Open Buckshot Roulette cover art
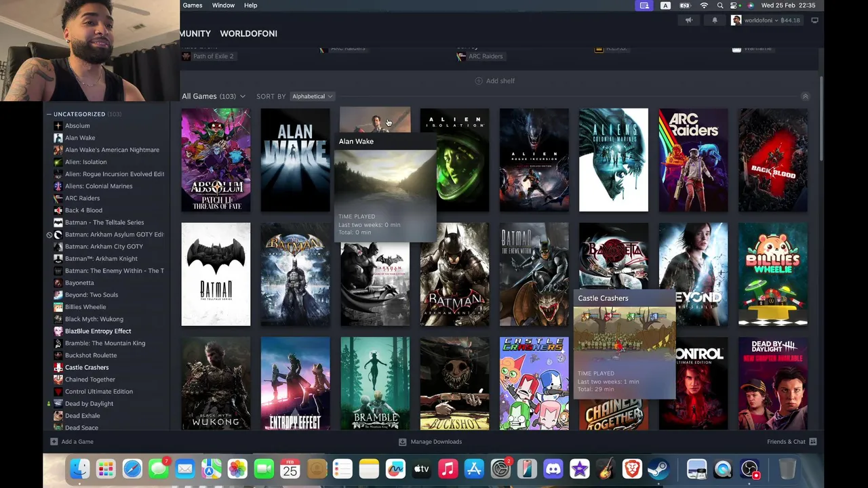Screen dimensions: 868x488 454,384
